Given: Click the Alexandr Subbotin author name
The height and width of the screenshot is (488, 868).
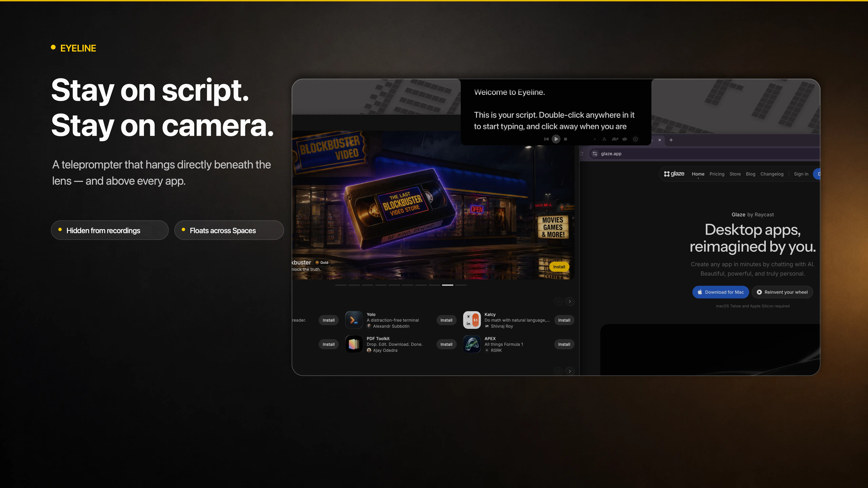Looking at the screenshot, I should pos(391,326).
